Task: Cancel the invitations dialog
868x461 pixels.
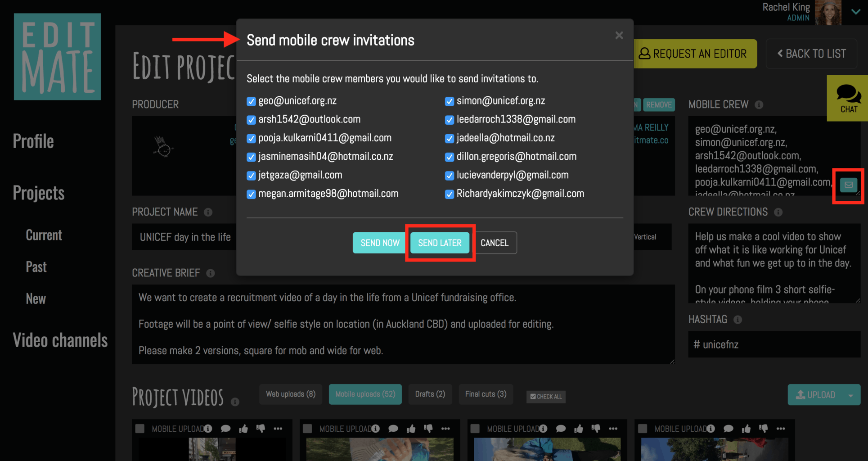Action: (x=495, y=243)
